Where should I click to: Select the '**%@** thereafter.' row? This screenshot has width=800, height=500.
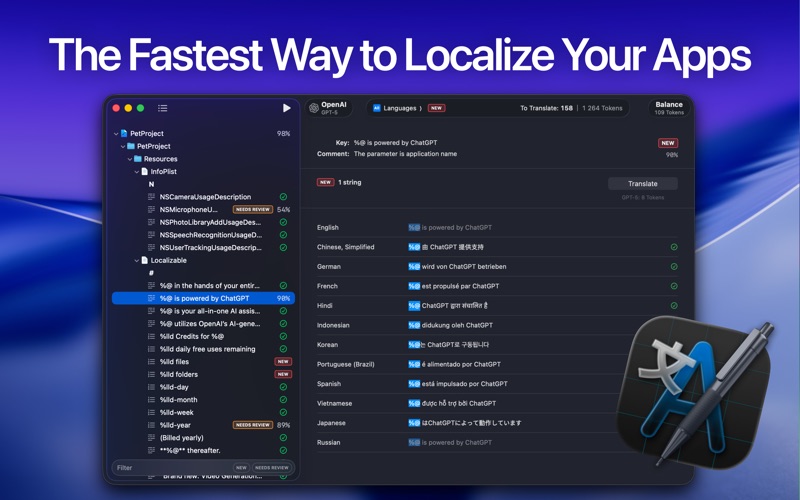click(203, 451)
